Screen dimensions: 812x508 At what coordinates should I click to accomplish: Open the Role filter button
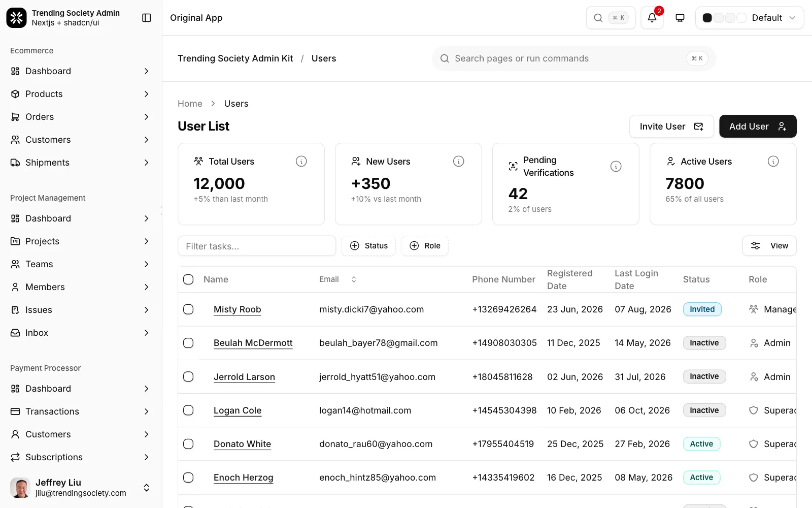[x=425, y=246]
